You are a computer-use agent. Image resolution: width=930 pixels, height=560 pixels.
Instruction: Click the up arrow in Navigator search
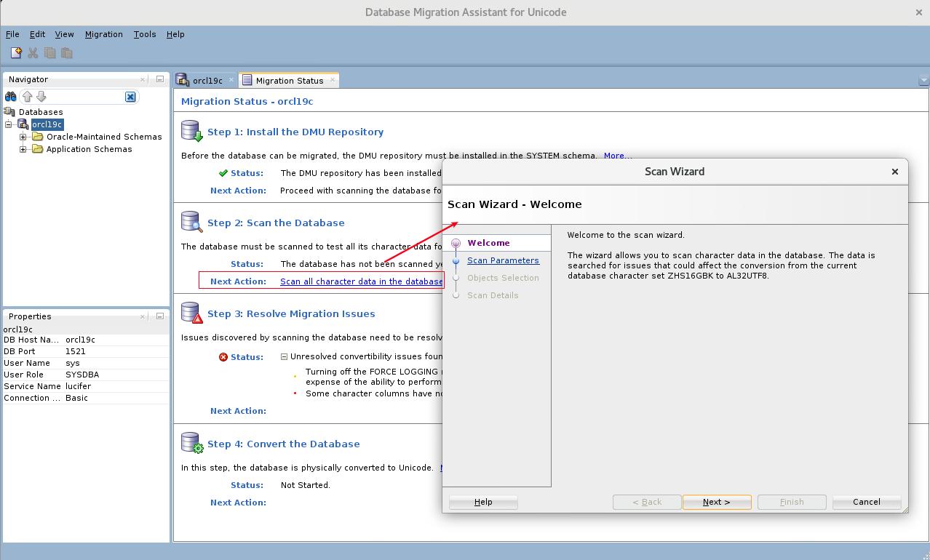click(27, 97)
